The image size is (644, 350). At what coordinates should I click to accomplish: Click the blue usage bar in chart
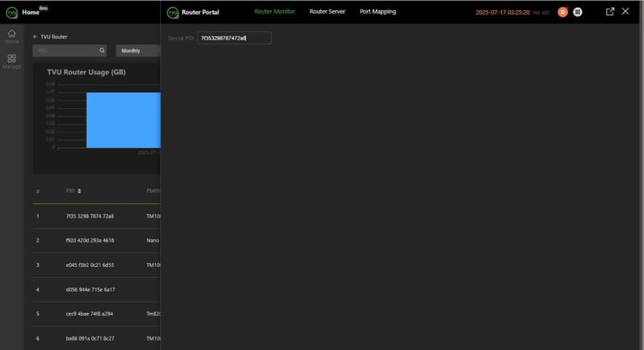point(123,120)
